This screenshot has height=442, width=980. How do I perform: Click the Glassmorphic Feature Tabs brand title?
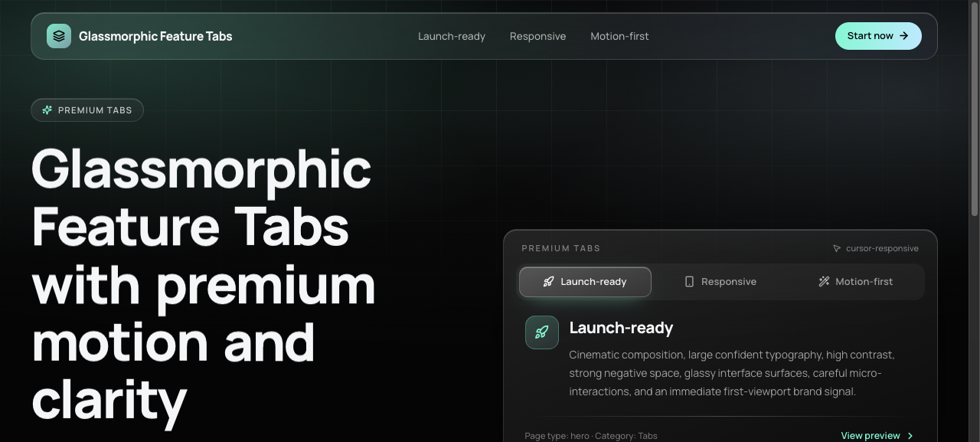pyautogui.click(x=155, y=36)
